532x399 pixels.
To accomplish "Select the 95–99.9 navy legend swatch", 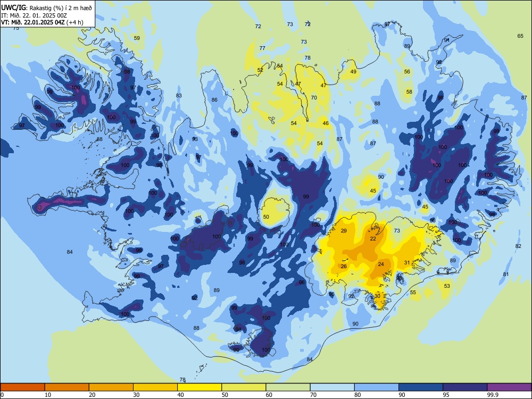I will (x=465, y=387).
